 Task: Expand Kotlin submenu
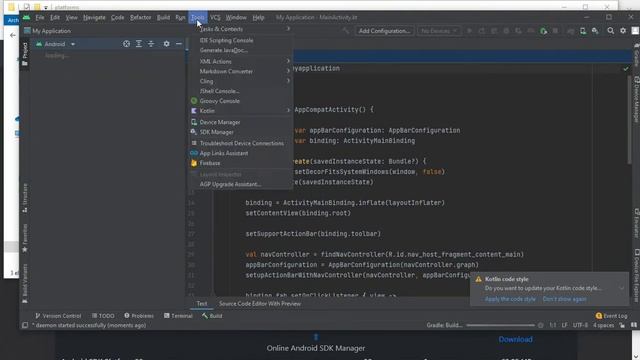click(x=241, y=111)
